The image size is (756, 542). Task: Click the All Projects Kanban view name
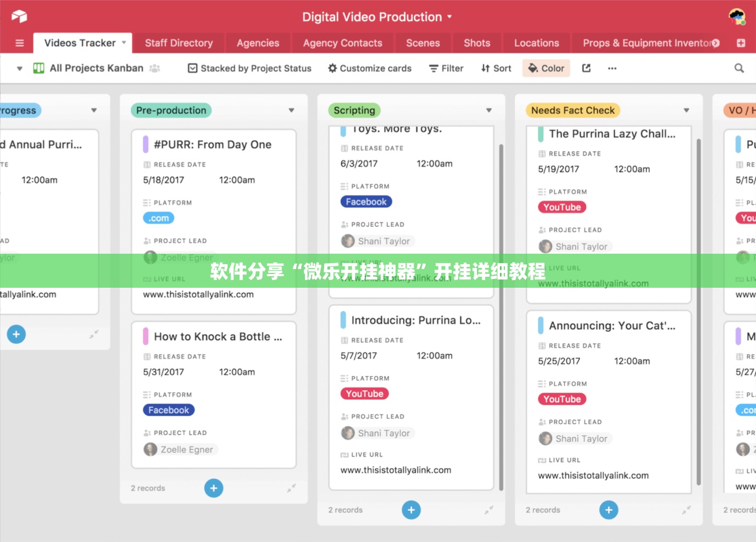(x=97, y=68)
